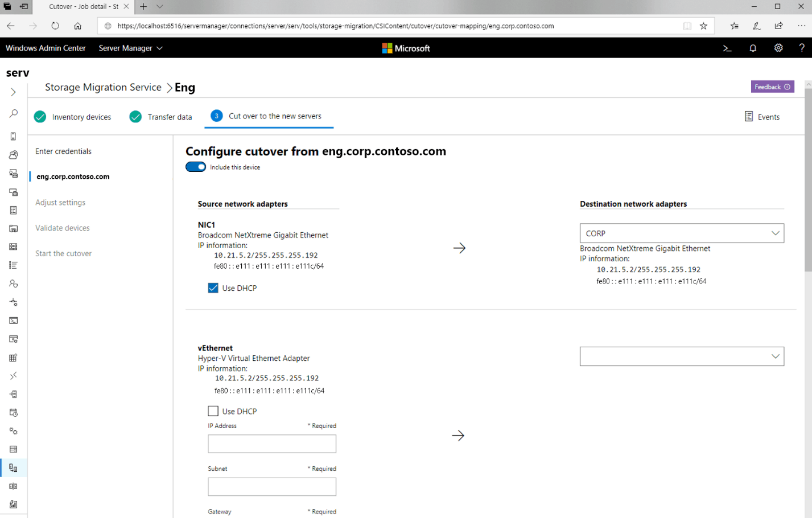
Task: Open the Files tool icon
Action: tap(13, 229)
